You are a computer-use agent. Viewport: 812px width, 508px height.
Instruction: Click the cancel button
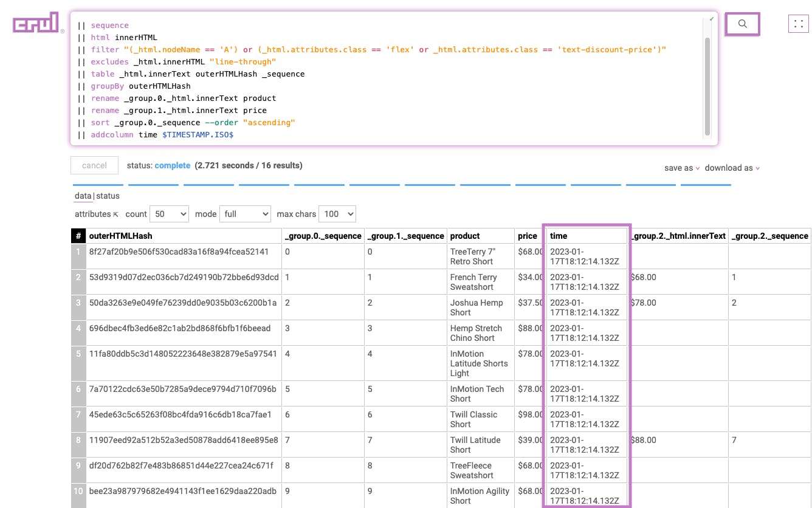(94, 165)
